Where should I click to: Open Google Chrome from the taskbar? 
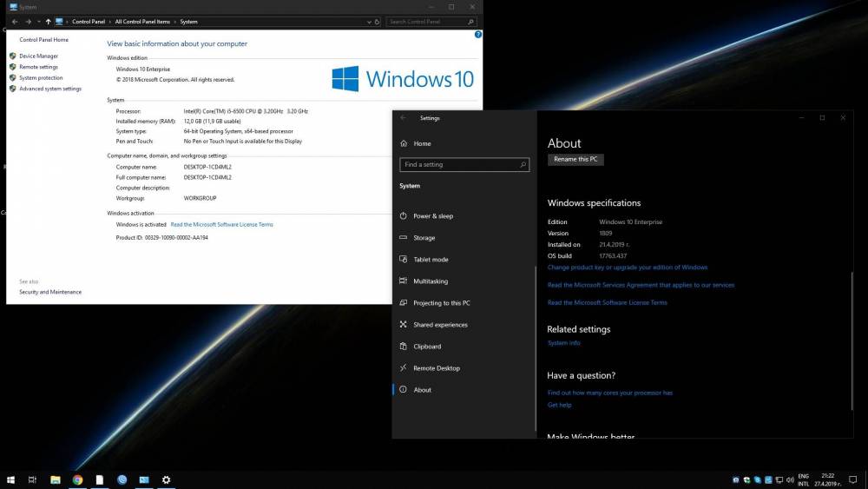pos(77,479)
